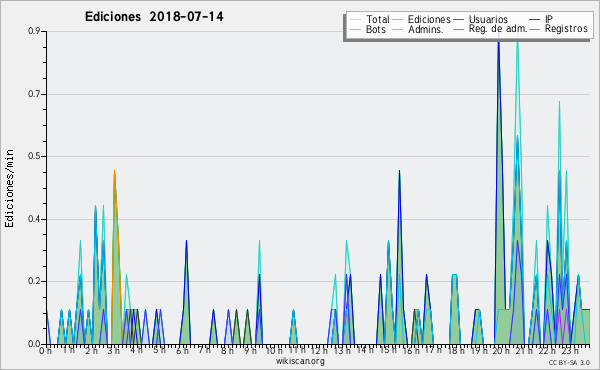Click the 0.7 y-axis value
The width and height of the screenshot is (600, 370).
coord(34,94)
